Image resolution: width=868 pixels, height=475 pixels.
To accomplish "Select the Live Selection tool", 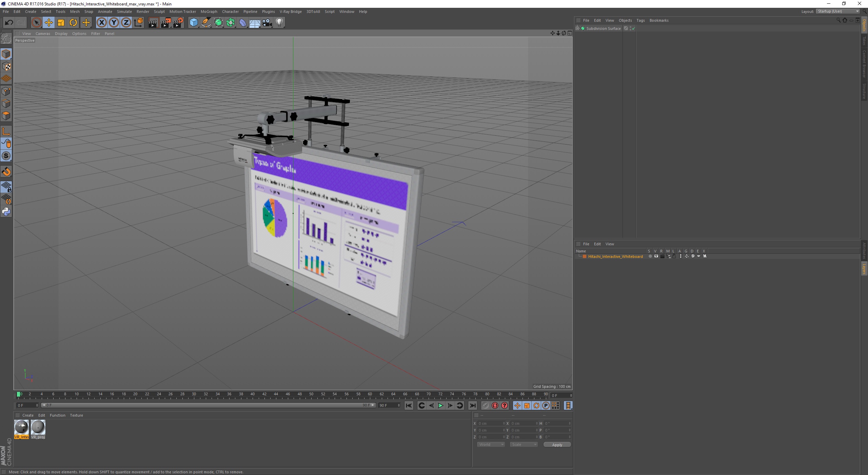I will 37,22.
